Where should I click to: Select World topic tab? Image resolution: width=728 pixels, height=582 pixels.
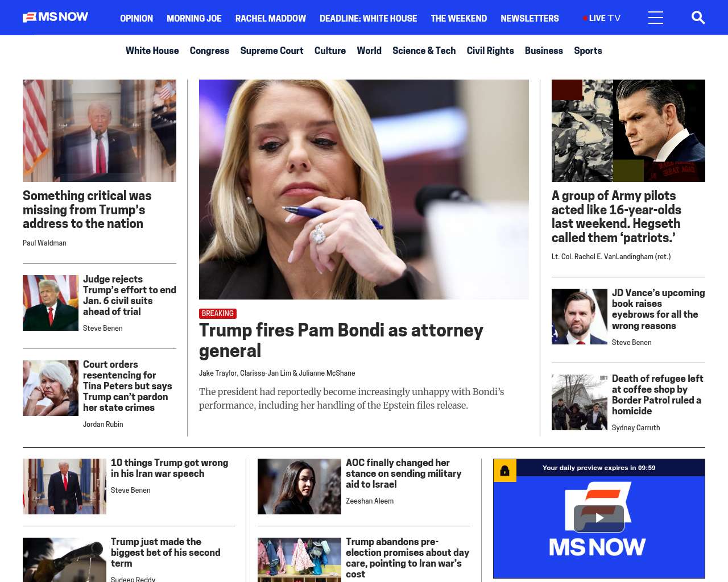point(369,51)
